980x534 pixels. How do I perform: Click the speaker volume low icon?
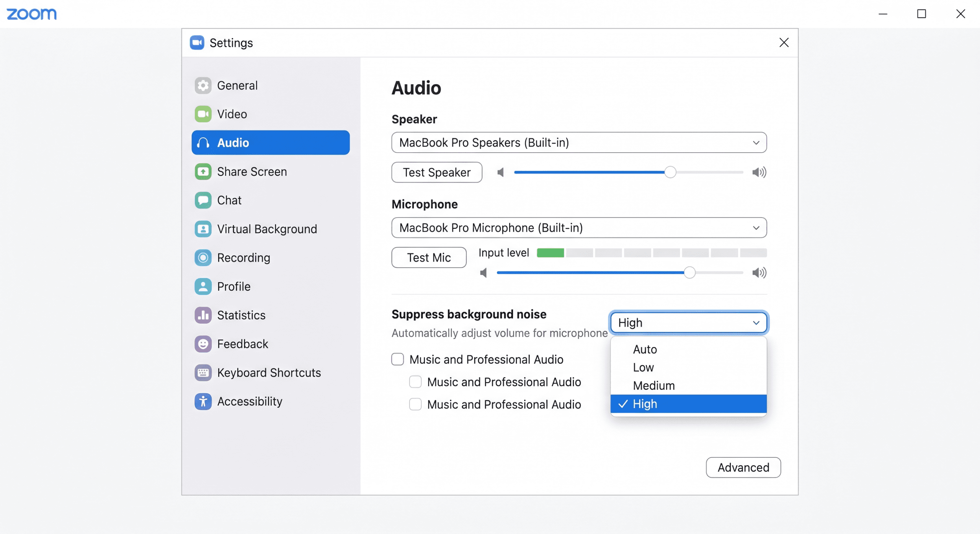pos(500,172)
